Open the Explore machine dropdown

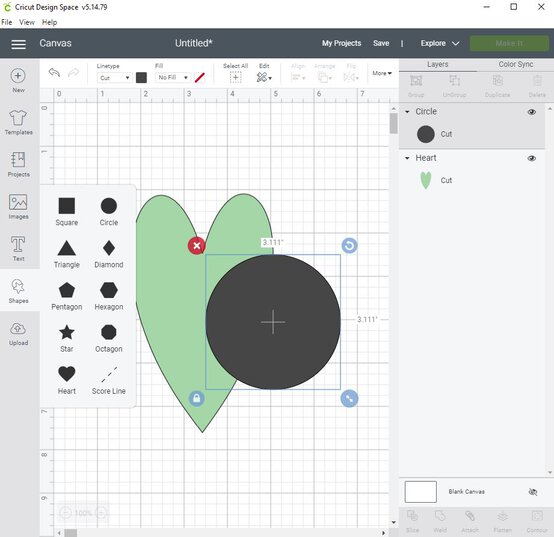coord(440,43)
